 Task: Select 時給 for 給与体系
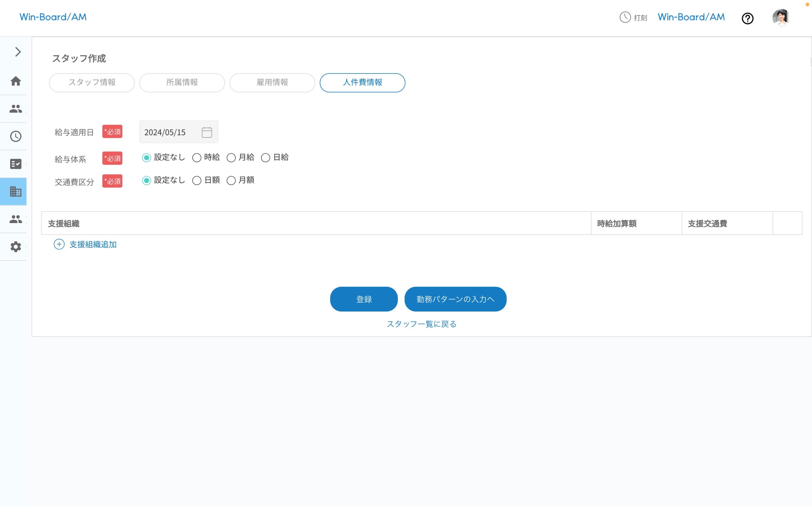point(197,158)
